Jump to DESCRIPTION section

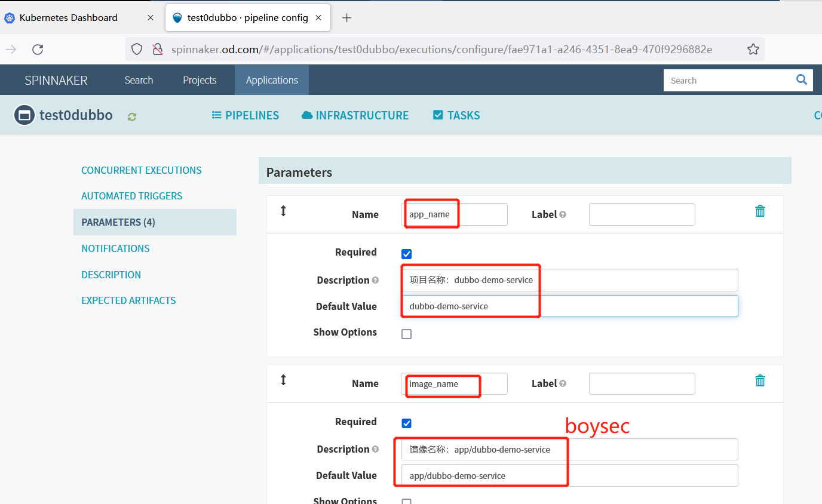coord(111,275)
